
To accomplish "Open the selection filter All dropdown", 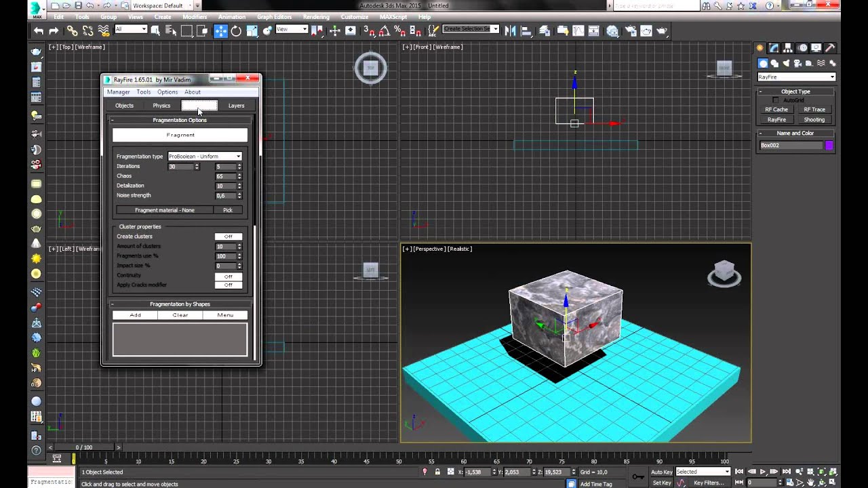I will (130, 29).
